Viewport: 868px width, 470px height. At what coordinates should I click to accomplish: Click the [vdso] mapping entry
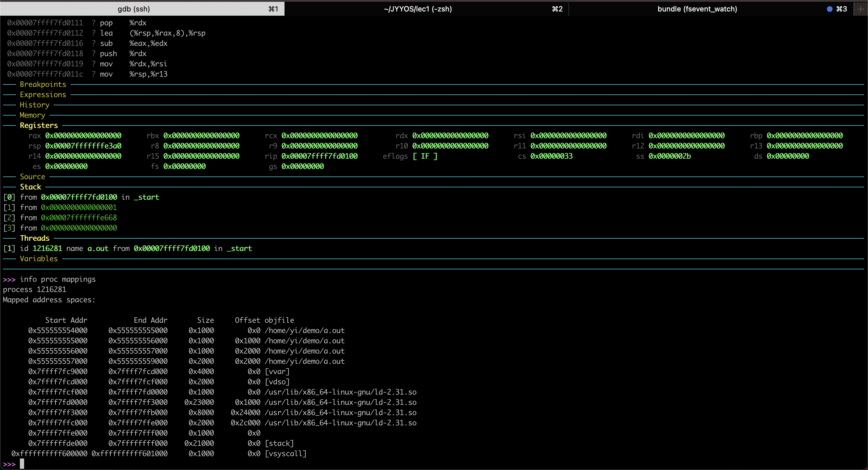pos(159,382)
